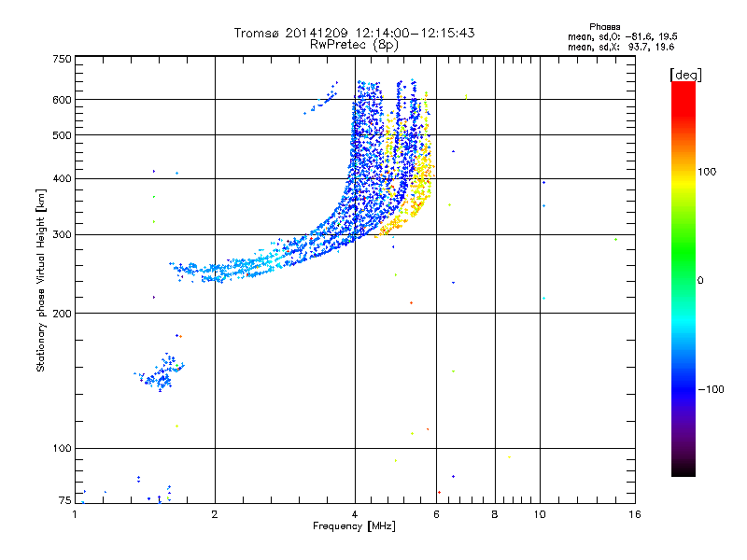Select the 'RwPretec (8p)' subtitle
Image resolution: width=747 pixels, height=560 pixels.
354,45
